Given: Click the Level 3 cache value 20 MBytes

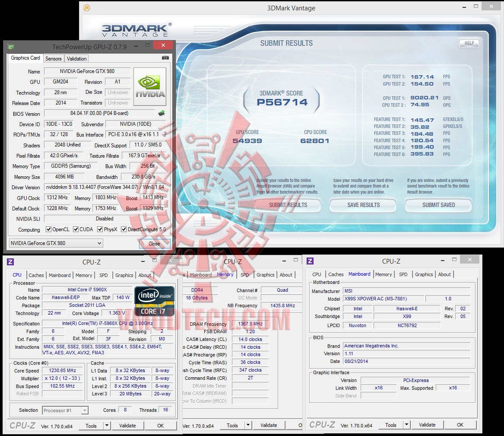Looking at the screenshot, I should (x=130, y=394).
